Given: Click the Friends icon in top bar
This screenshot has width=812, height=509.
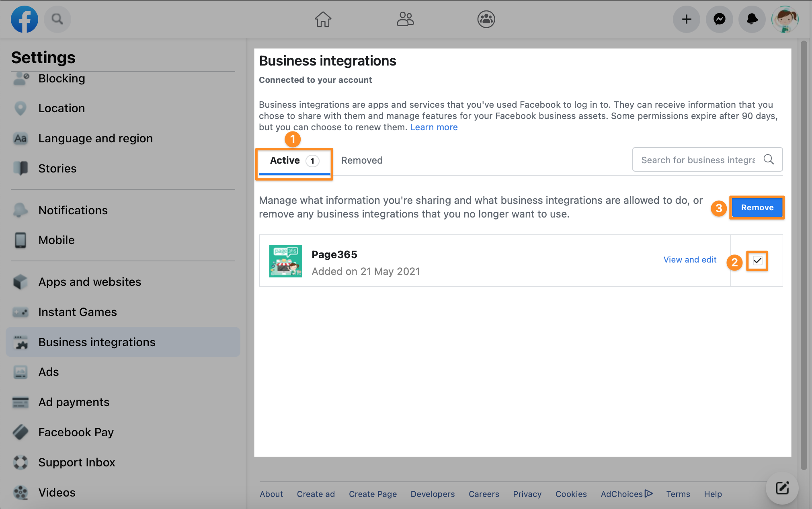Looking at the screenshot, I should (x=405, y=19).
